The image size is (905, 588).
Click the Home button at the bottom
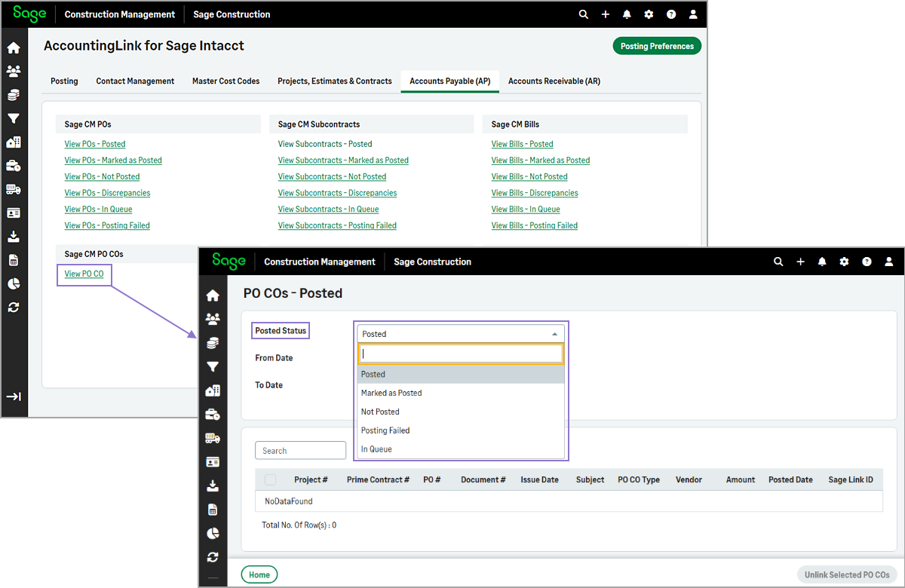click(259, 574)
